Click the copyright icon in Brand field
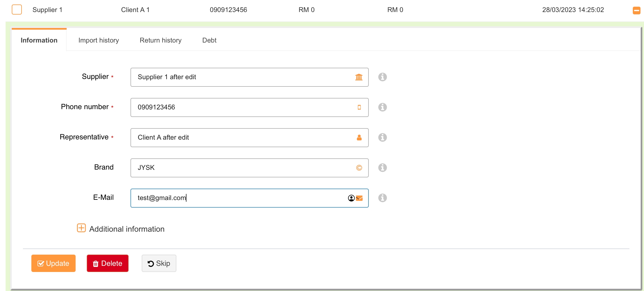644x291 pixels. [x=359, y=168]
